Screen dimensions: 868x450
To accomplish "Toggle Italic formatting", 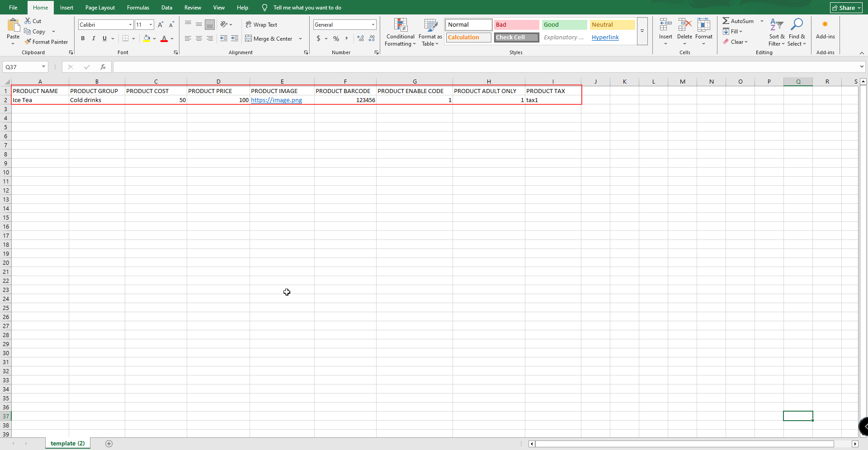I will [94, 38].
